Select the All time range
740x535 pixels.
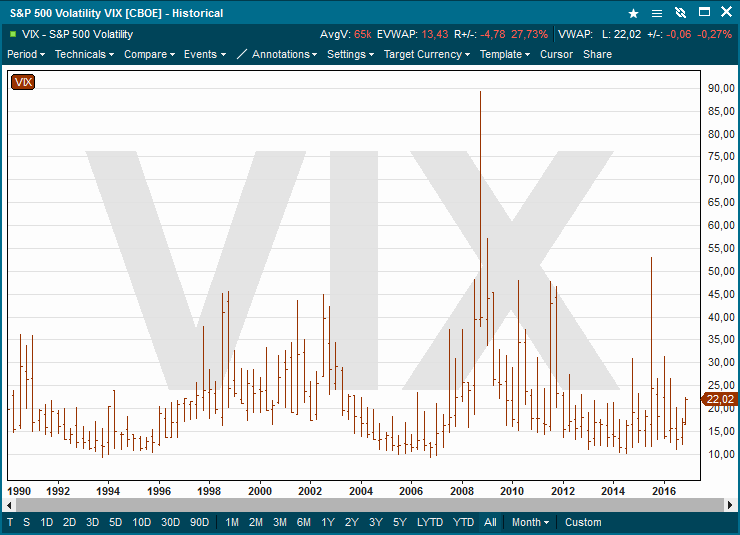coord(490,522)
